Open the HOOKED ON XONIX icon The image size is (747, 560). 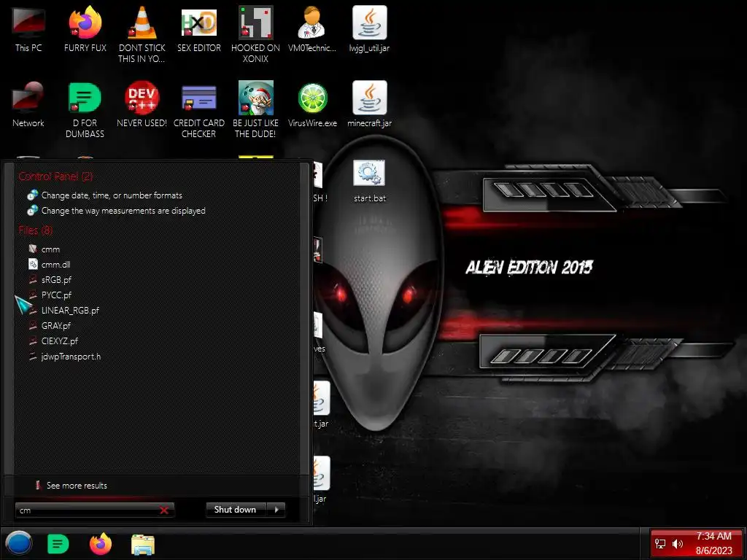click(x=255, y=34)
